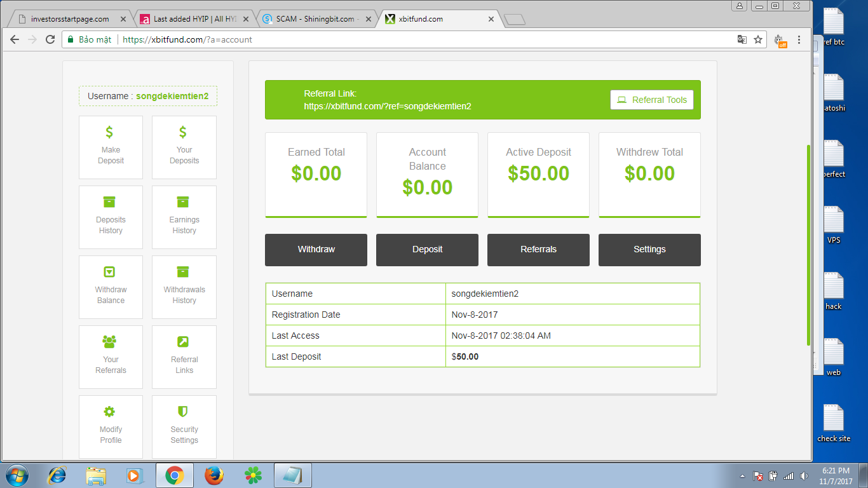Launch Internet Explorer from the taskbar
Image resolution: width=868 pixels, height=488 pixels.
click(58, 475)
